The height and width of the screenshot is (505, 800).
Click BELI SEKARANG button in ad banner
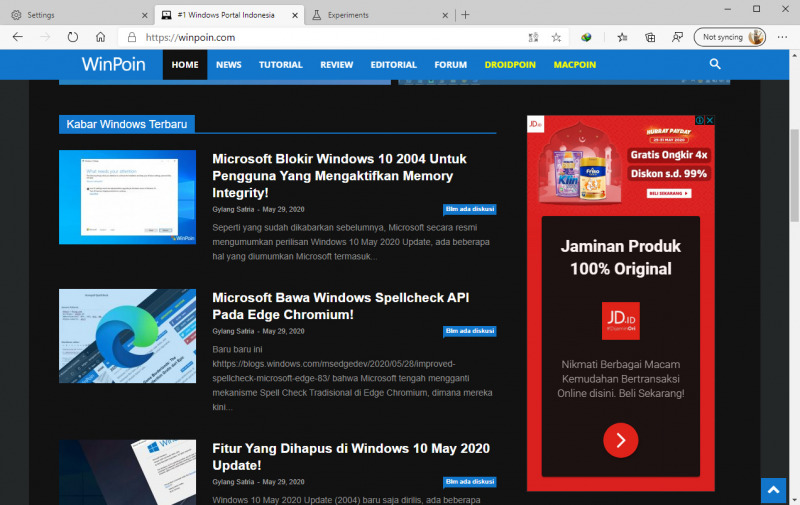click(669, 193)
